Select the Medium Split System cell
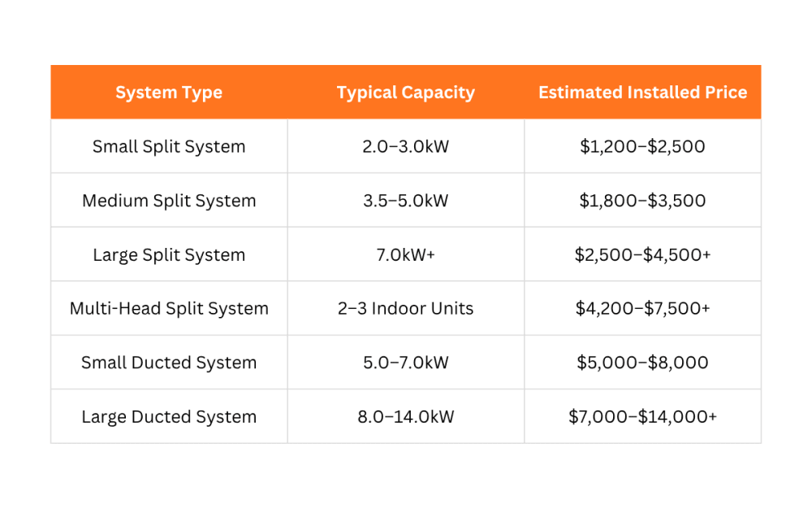812x508 pixels. point(169,200)
